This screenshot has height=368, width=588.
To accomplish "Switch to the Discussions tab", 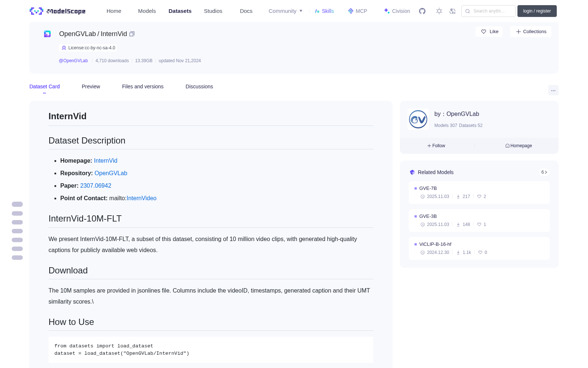I will click(199, 86).
